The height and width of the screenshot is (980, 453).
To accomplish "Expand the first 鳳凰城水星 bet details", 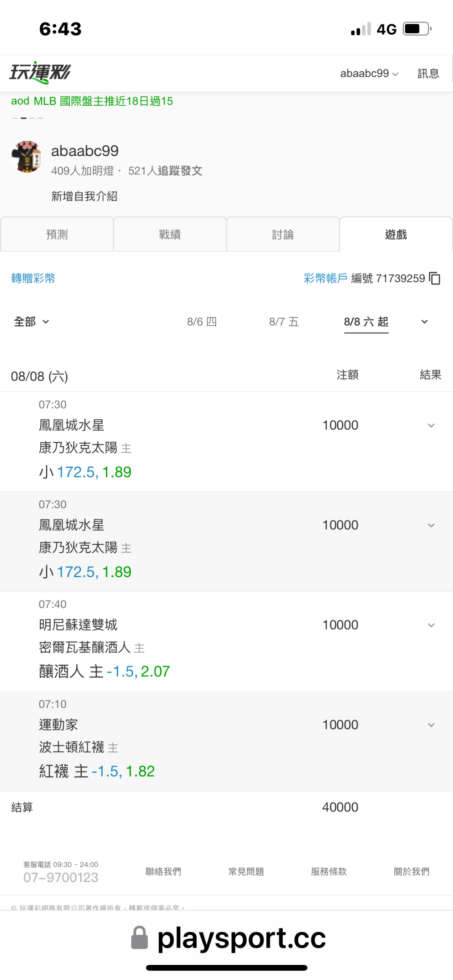I will click(x=431, y=426).
